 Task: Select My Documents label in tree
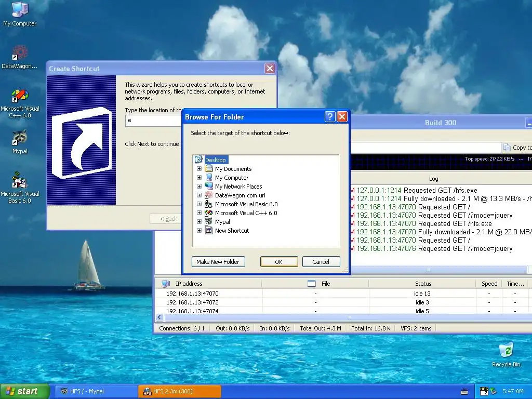pyautogui.click(x=233, y=169)
